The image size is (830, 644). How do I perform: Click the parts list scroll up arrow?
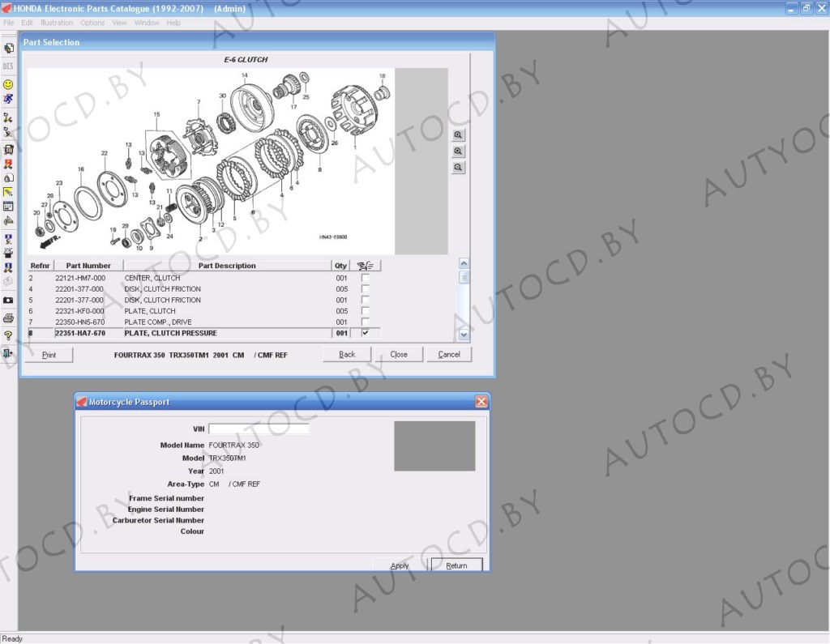[464, 263]
